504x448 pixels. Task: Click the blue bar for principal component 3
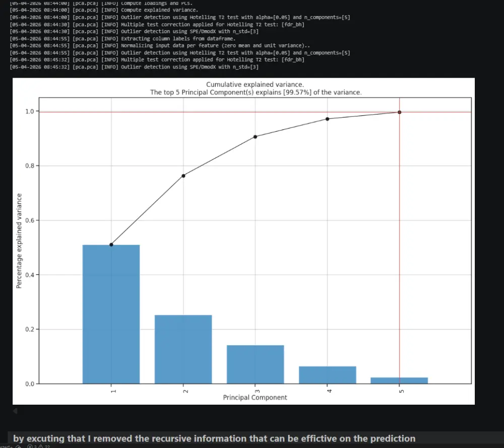[255, 364]
